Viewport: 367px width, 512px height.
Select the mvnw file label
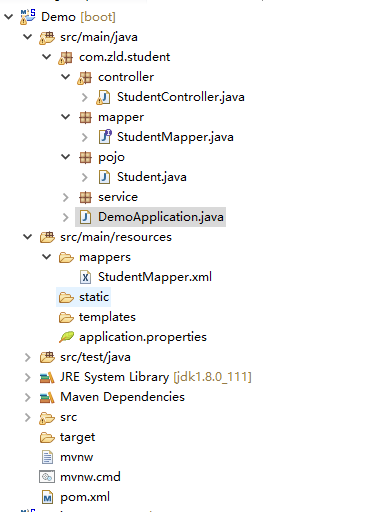click(x=77, y=457)
